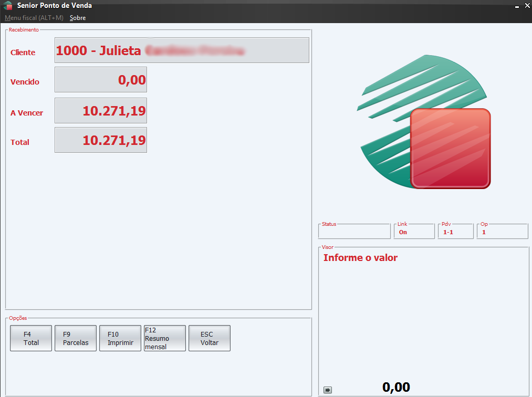Click the F4 Total button
Image resolution: width=532 pixels, height=397 pixels.
pos(31,338)
